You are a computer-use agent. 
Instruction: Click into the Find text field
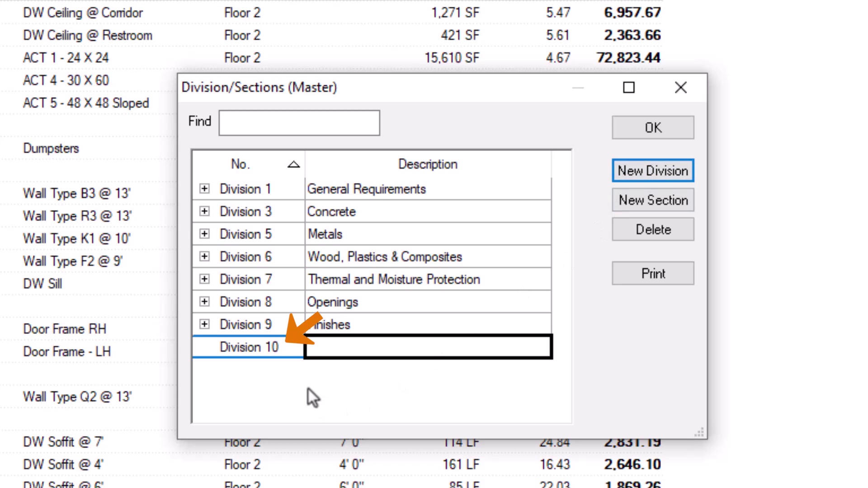click(299, 123)
